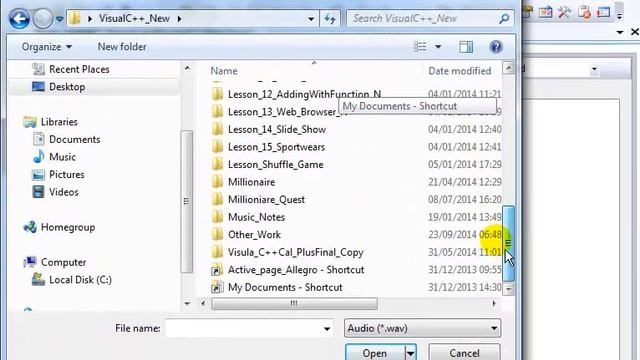This screenshot has width=640, height=360.
Task: Open the Pictures library
Action: click(x=67, y=175)
